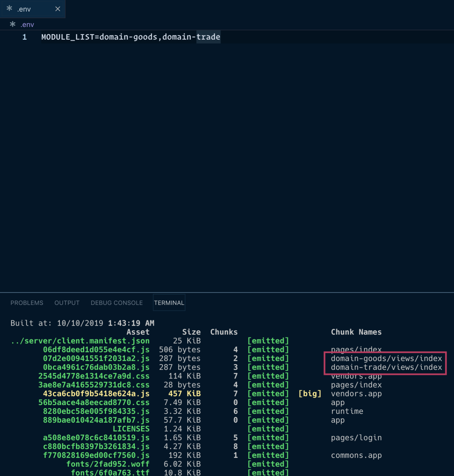
Task: Click the '506 bytes' size value
Action: (x=180, y=350)
